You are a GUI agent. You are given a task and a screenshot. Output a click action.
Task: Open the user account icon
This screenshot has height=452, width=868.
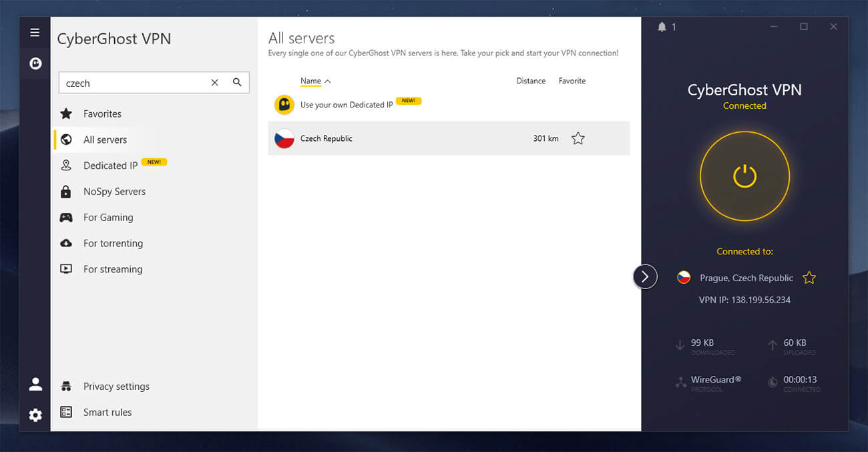pyautogui.click(x=35, y=385)
